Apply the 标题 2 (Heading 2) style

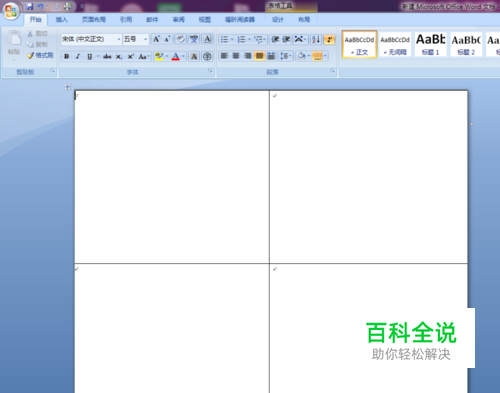(466, 44)
